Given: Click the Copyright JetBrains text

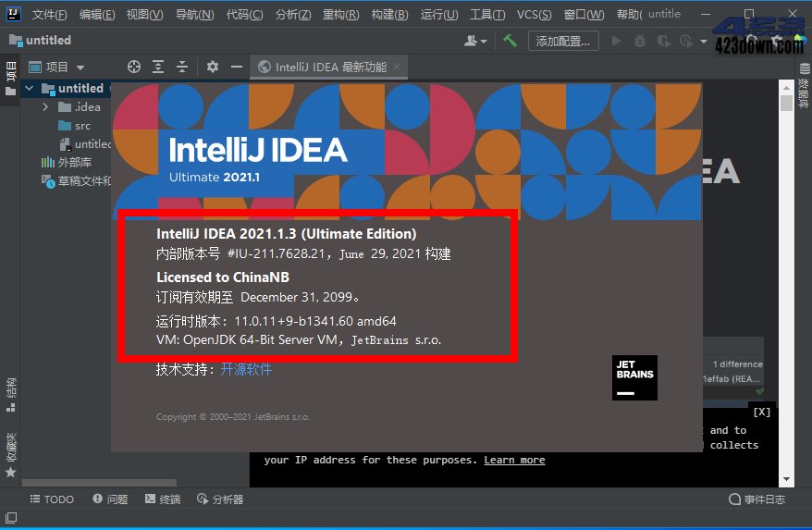Looking at the screenshot, I should (233, 416).
